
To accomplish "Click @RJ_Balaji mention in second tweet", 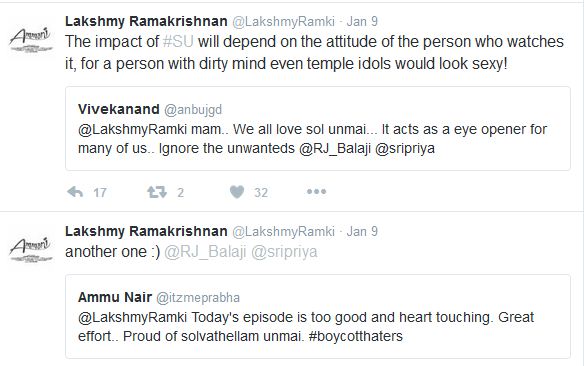I will coord(205,252).
